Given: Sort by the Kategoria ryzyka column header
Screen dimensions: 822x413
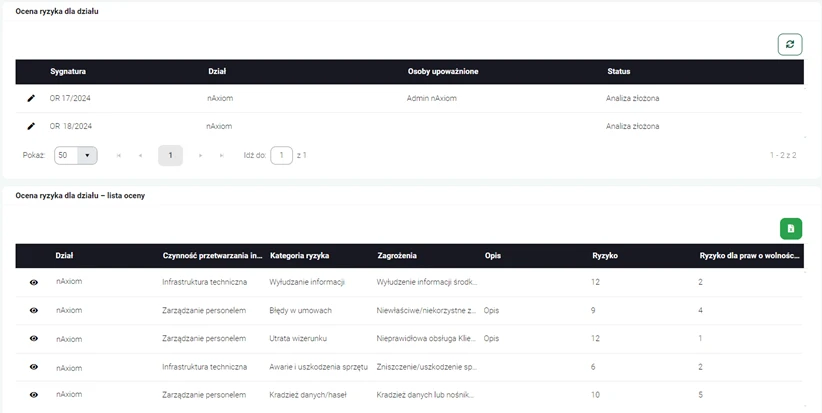Looking at the screenshot, I should click(x=306, y=256).
